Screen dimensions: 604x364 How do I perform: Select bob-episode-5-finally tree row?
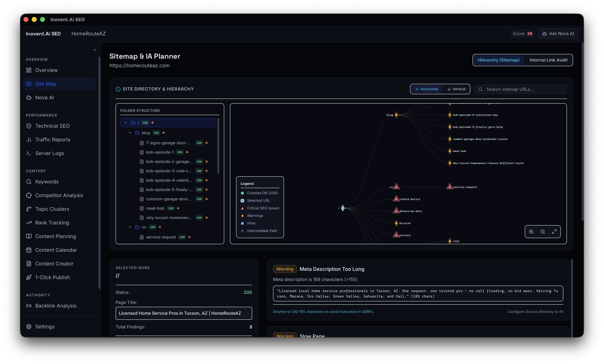(168, 190)
